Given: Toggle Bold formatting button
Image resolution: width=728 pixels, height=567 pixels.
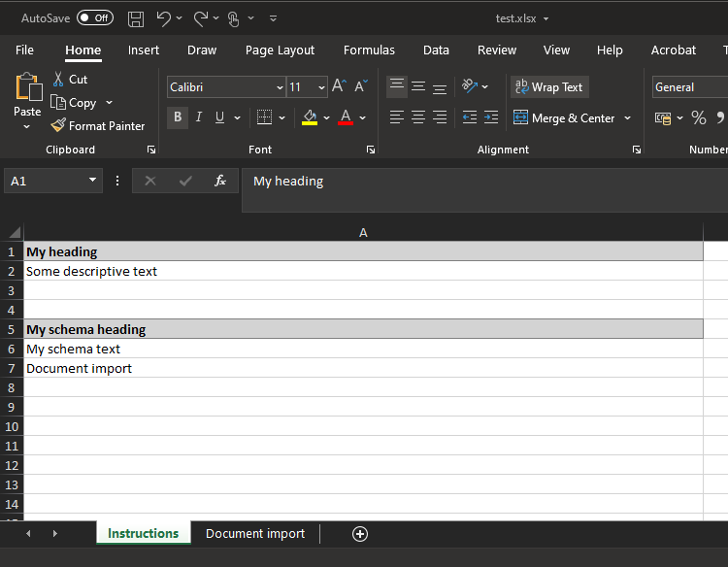Looking at the screenshot, I should click(x=178, y=117).
